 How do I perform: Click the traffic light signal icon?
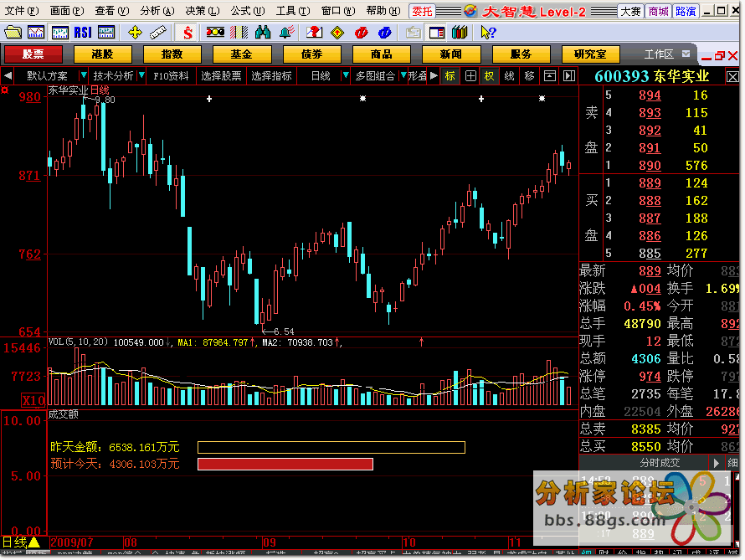click(215, 33)
